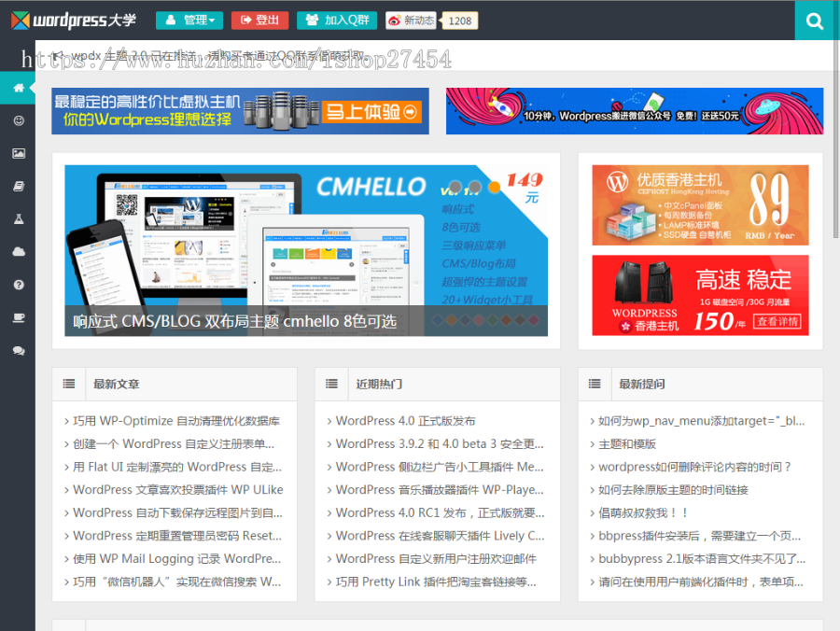Click the 登出 logout button
The width and height of the screenshot is (840, 631).
[x=259, y=21]
